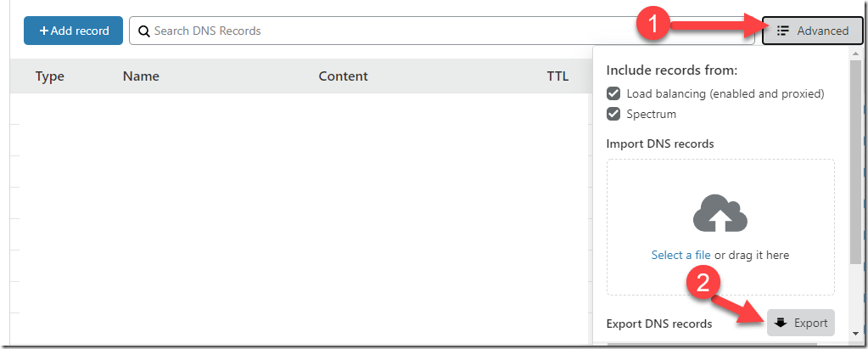Image resolution: width=868 pixels, height=349 pixels.
Task: Open the Select a file link
Action: point(680,255)
